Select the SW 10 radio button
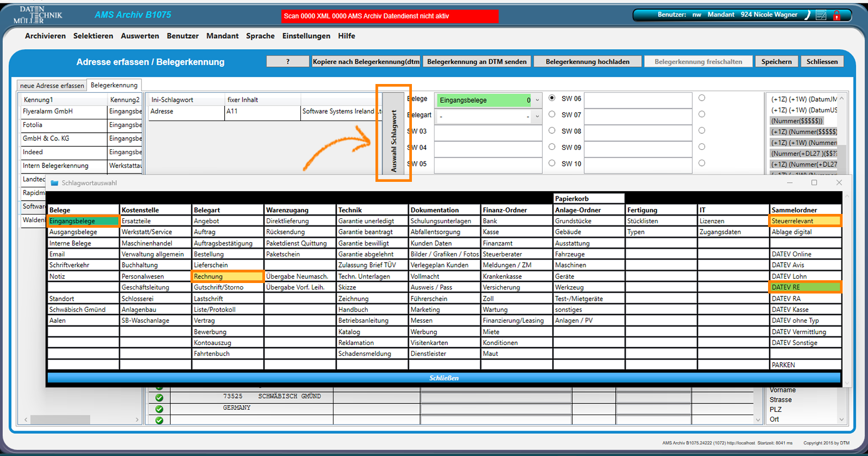Screen dimensions: 868x456 [552, 164]
